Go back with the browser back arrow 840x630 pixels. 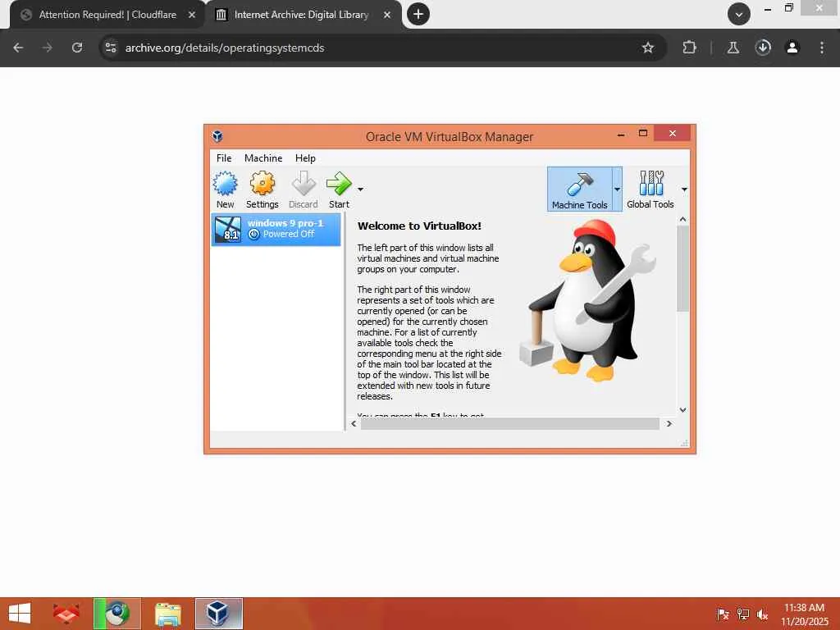click(x=18, y=48)
